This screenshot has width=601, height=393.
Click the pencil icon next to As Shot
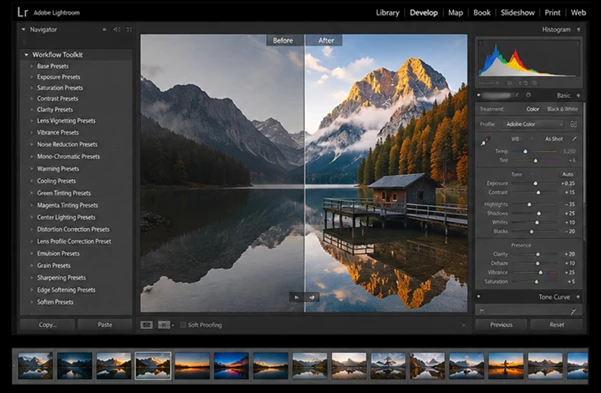(574, 139)
